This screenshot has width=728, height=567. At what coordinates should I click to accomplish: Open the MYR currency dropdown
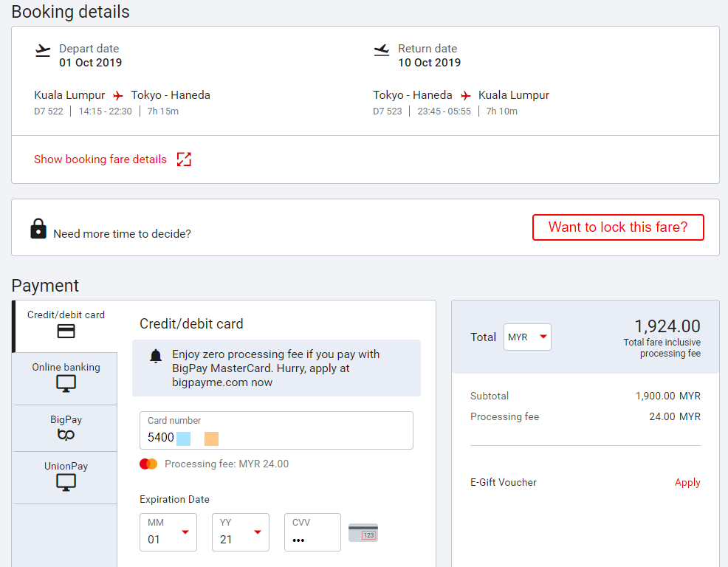(x=527, y=337)
